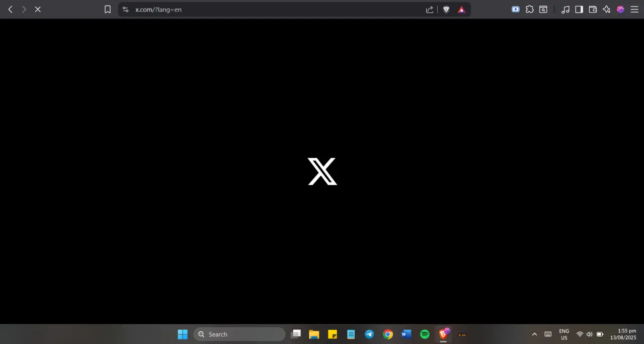Click the taskbar Search box
The width and height of the screenshot is (644, 344).
point(239,334)
